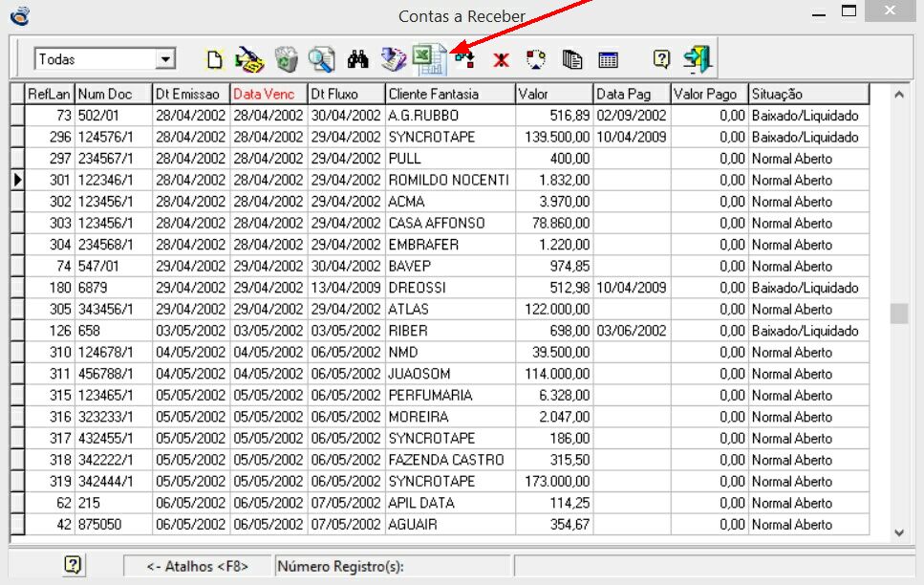924x585 pixels.
Task: Select the DREOSSI client cell
Action: 450,288
